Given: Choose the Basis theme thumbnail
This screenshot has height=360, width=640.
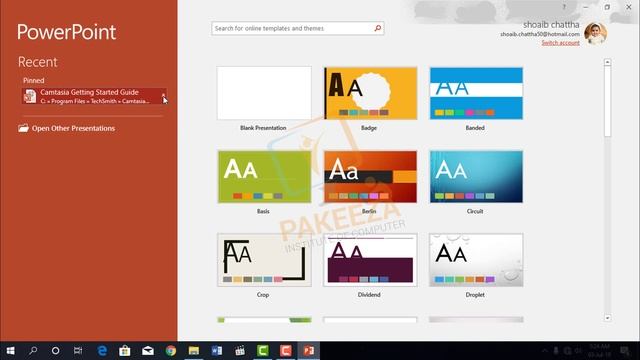Looking at the screenshot, I should coord(264,177).
